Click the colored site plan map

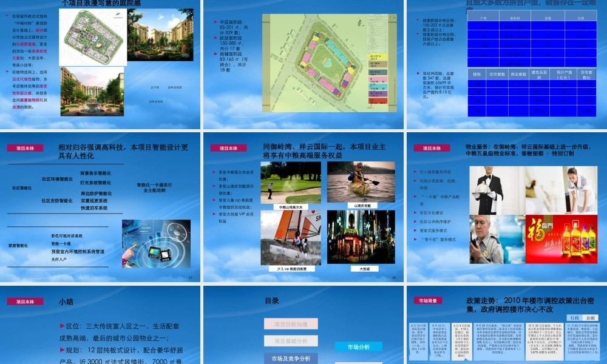coord(330,63)
